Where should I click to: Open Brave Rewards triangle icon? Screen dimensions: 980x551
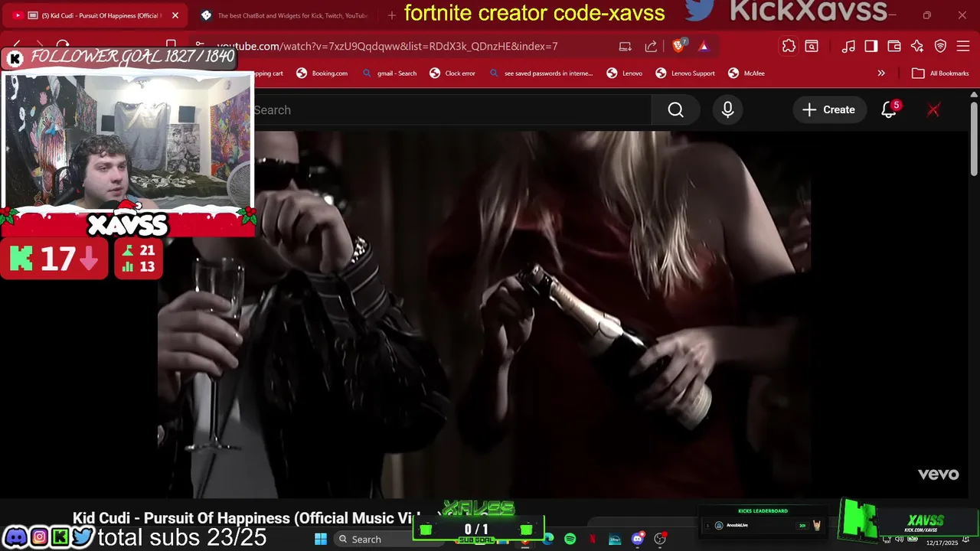coord(704,46)
